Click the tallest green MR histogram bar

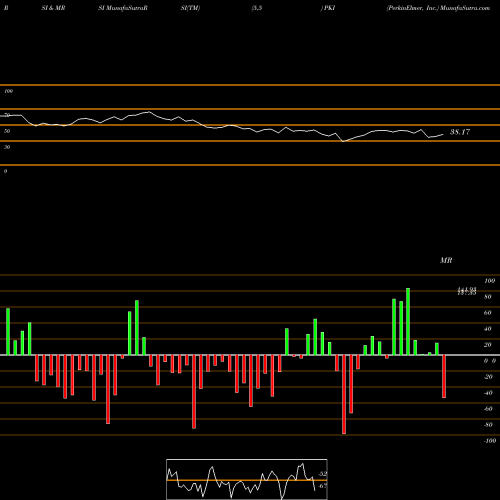[408, 322]
